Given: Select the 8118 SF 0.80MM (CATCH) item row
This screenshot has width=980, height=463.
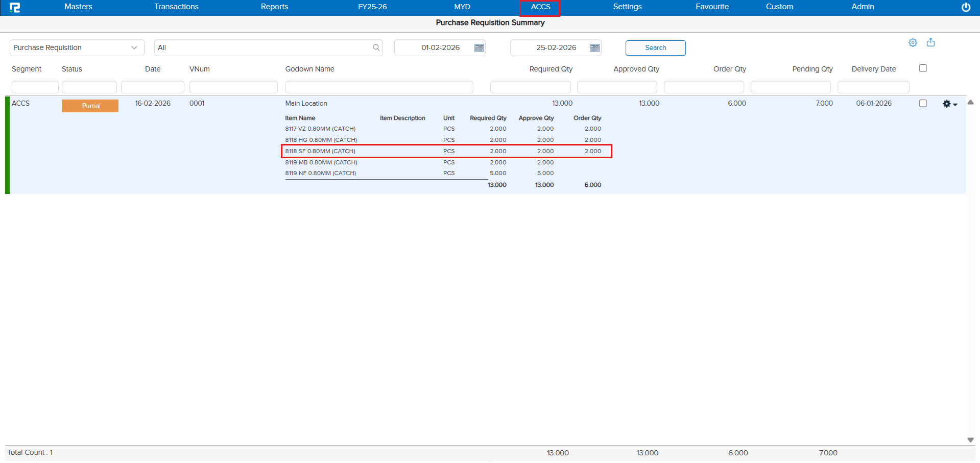Looking at the screenshot, I should [x=320, y=151].
